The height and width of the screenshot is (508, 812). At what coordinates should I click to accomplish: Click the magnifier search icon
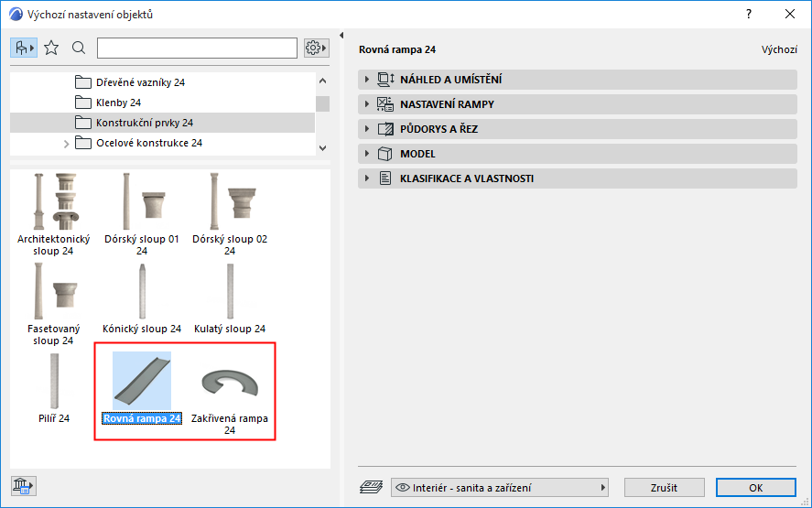79,49
